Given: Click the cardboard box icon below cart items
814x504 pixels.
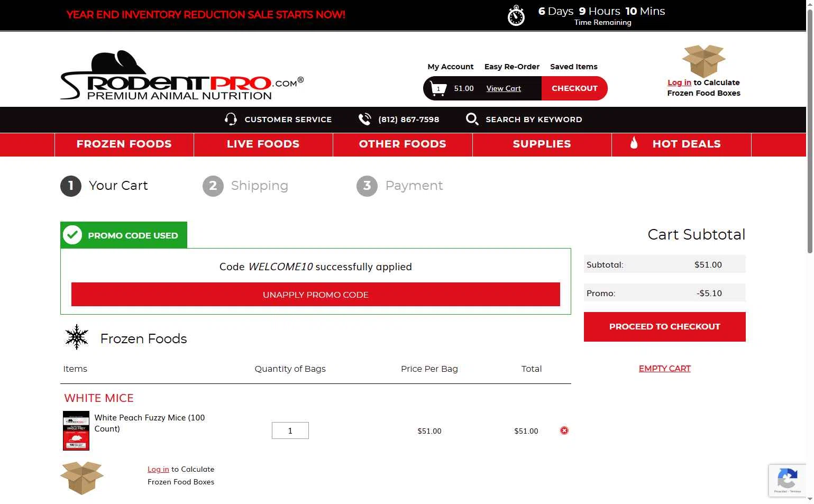Looking at the screenshot, I should 82,478.
